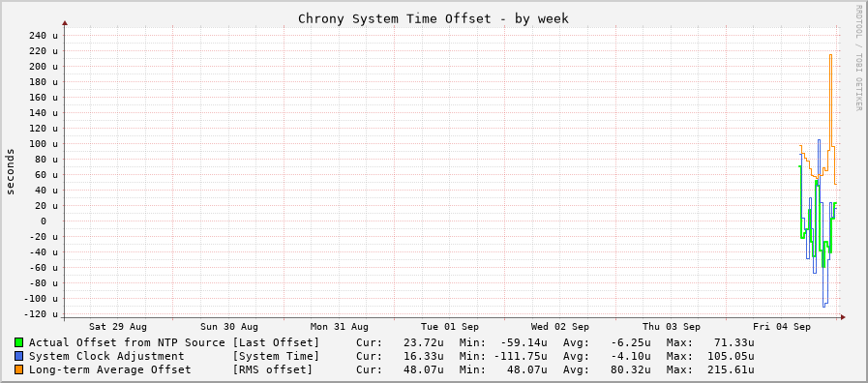Screen dimensions: 868x383
Task: Click the '200 u' y-axis tick label
Action: click(x=43, y=67)
